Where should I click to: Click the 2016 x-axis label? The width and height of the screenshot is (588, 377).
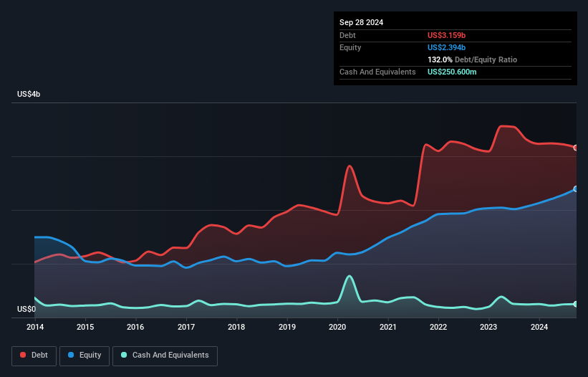click(135, 327)
